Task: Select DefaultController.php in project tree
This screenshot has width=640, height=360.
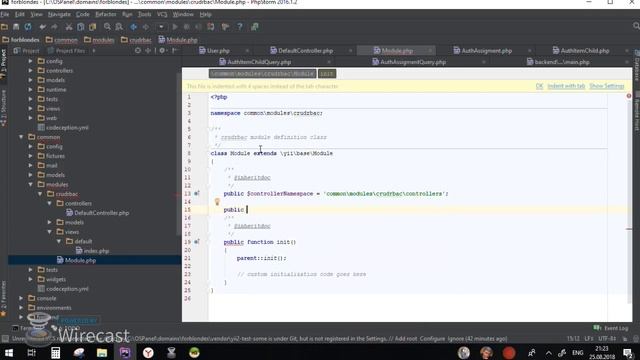Action: [98, 213]
